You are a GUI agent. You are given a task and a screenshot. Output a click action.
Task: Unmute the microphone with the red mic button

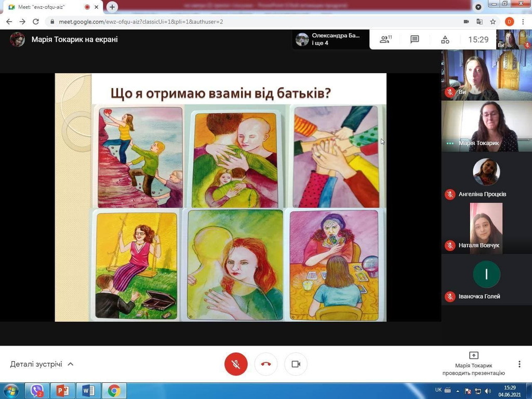click(x=236, y=364)
